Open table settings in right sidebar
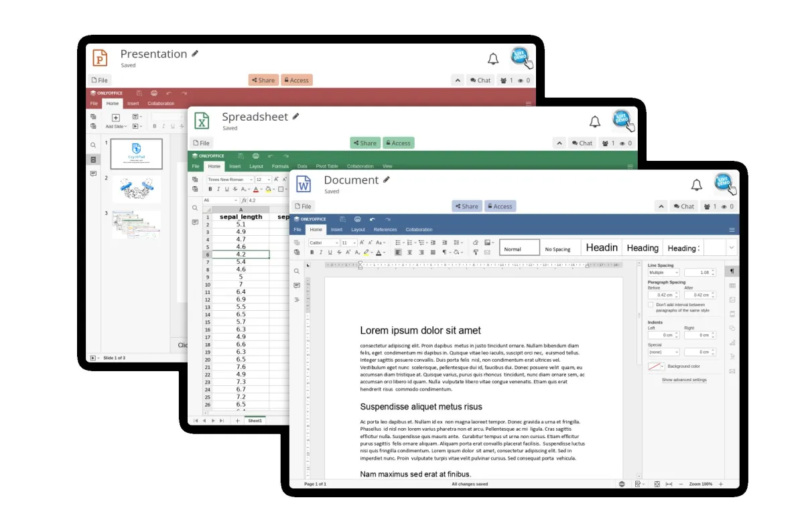 pos(732,285)
